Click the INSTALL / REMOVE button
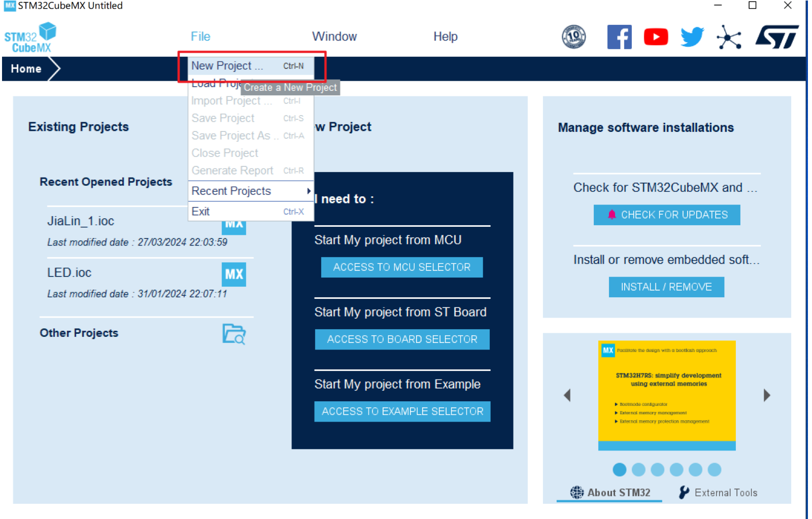 pyautogui.click(x=666, y=287)
